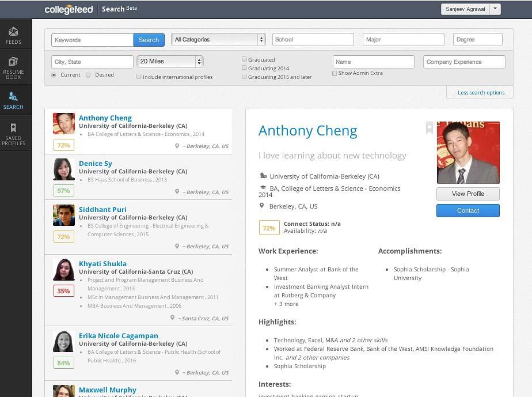Open the All Categories dropdown
The width and height of the screenshot is (532, 397).
(x=218, y=39)
